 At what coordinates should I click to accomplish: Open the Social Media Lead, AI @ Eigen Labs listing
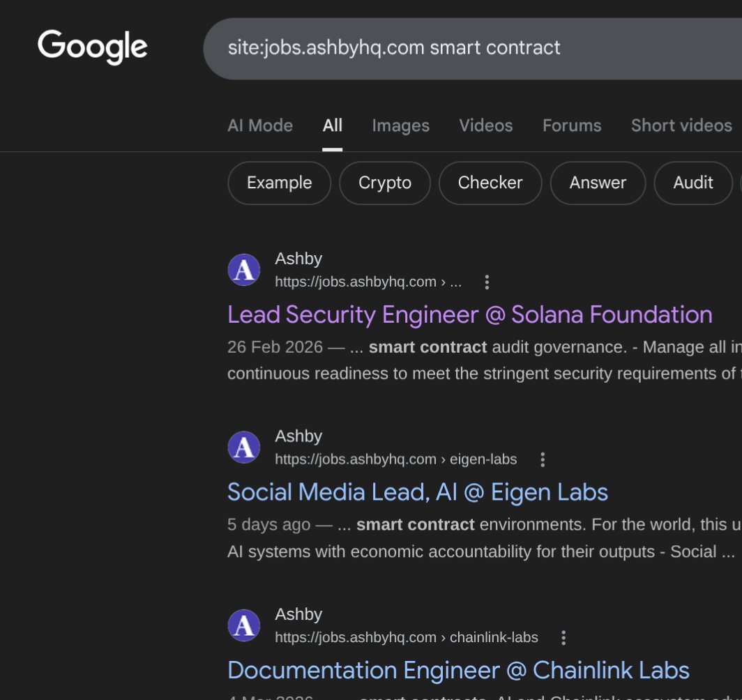click(x=417, y=492)
